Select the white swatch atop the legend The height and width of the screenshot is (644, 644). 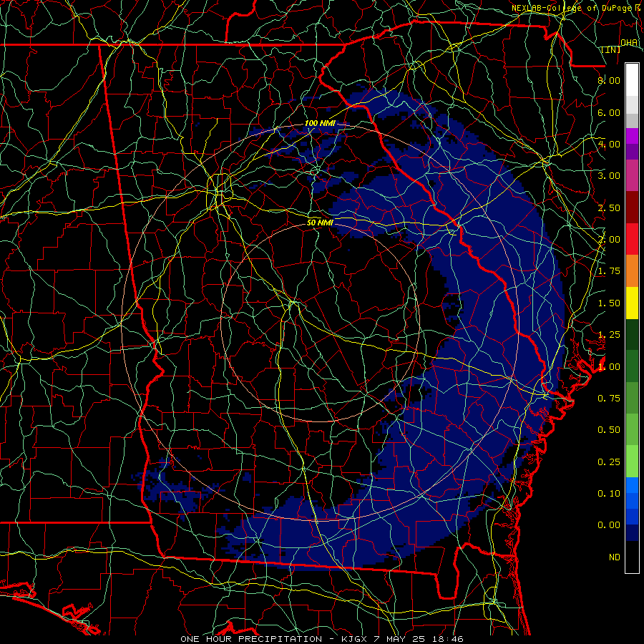click(632, 80)
